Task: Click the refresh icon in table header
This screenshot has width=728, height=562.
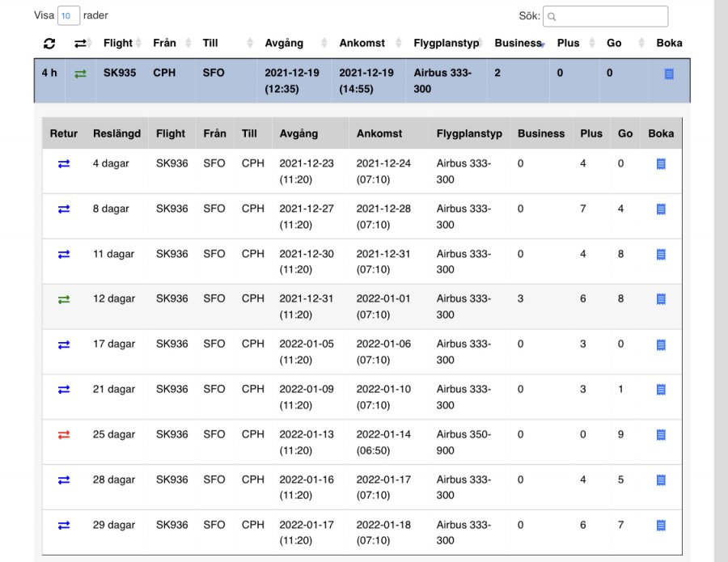Action: pyautogui.click(x=49, y=44)
